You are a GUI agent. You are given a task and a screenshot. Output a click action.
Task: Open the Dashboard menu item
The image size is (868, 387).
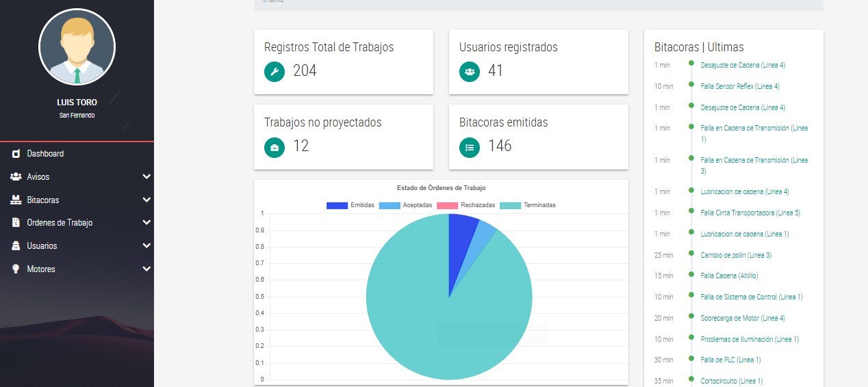pyautogui.click(x=45, y=154)
